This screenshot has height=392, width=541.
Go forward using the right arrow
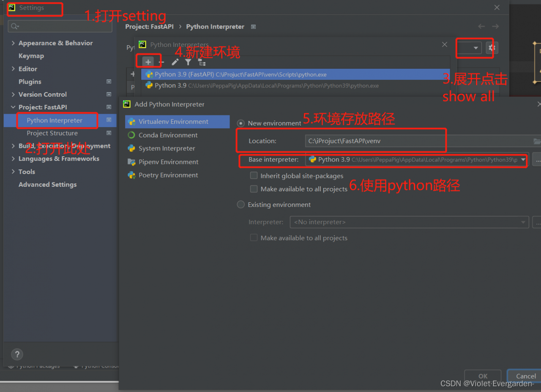pos(495,26)
